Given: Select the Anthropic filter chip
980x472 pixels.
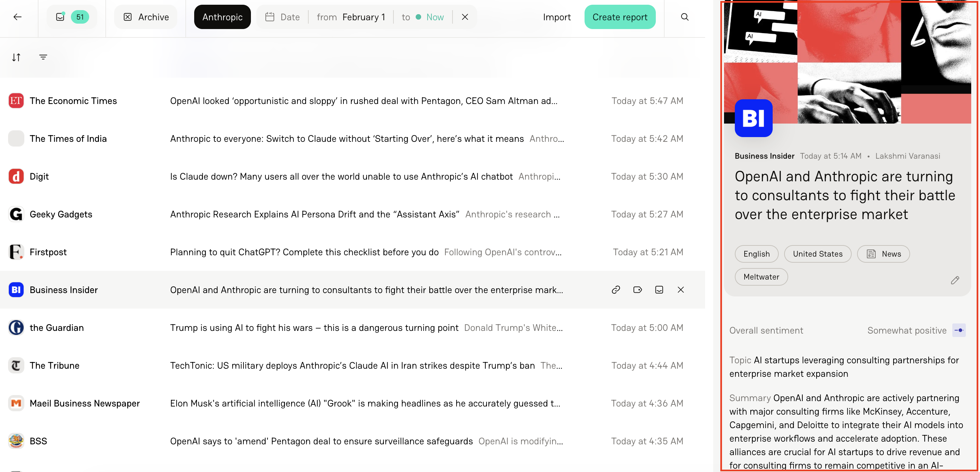Looking at the screenshot, I should [222, 17].
